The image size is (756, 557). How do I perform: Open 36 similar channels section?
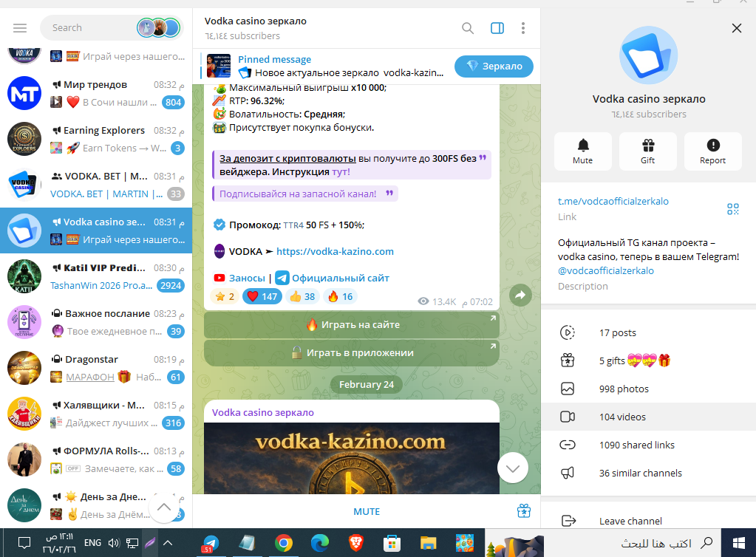[x=649, y=474]
